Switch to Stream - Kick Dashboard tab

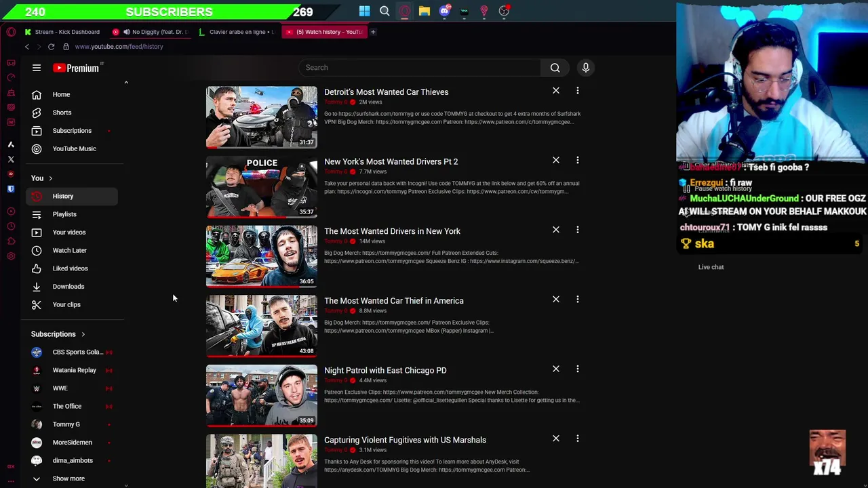click(x=62, y=32)
